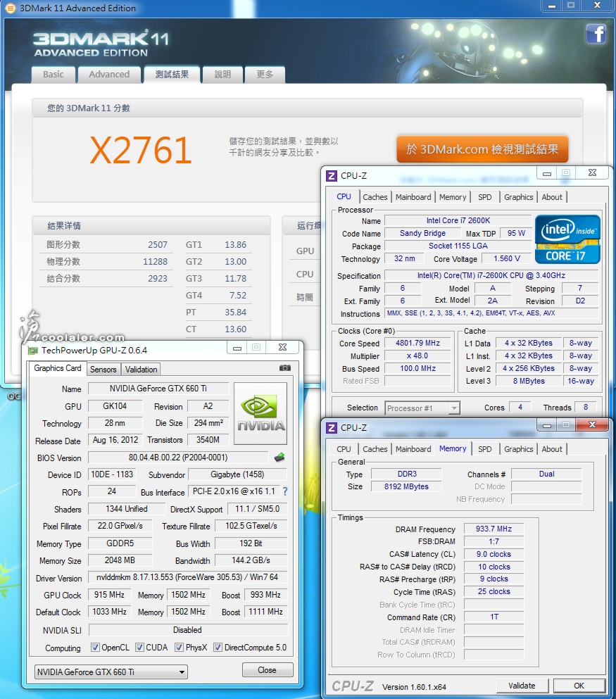This screenshot has width=616, height=699.
Task: Click the Command Rate value 1T
Action: point(494,617)
